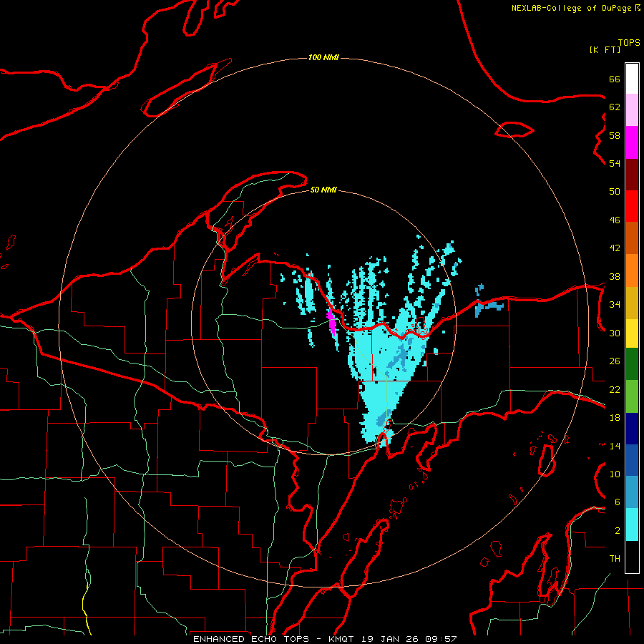The image size is (644, 644).
Task: Click the 50 NMI range ring label
Action: point(323,190)
